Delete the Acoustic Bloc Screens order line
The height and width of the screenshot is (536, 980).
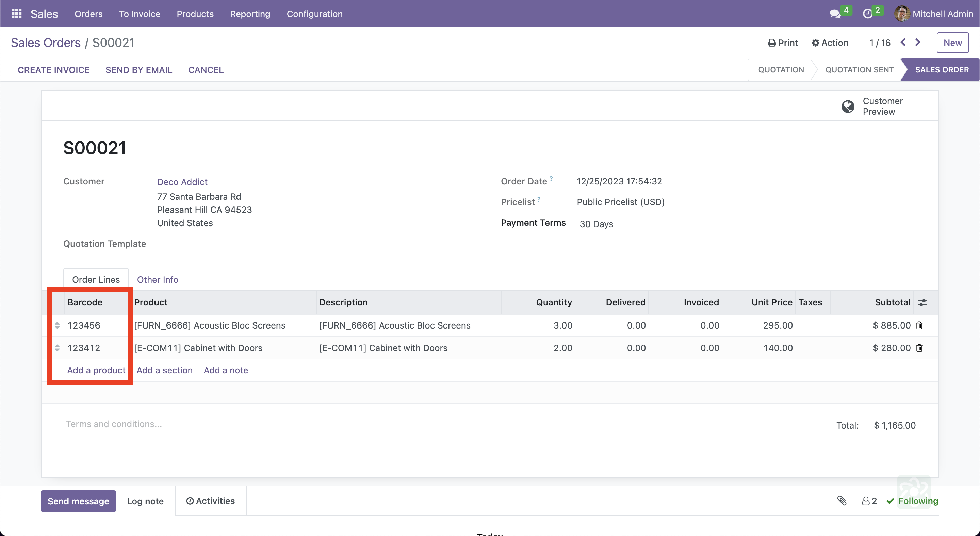(919, 325)
